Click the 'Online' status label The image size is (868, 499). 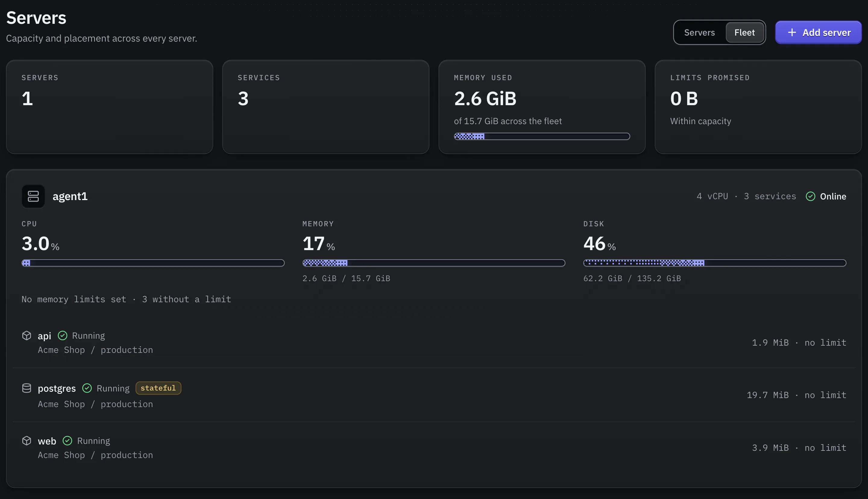click(x=833, y=196)
